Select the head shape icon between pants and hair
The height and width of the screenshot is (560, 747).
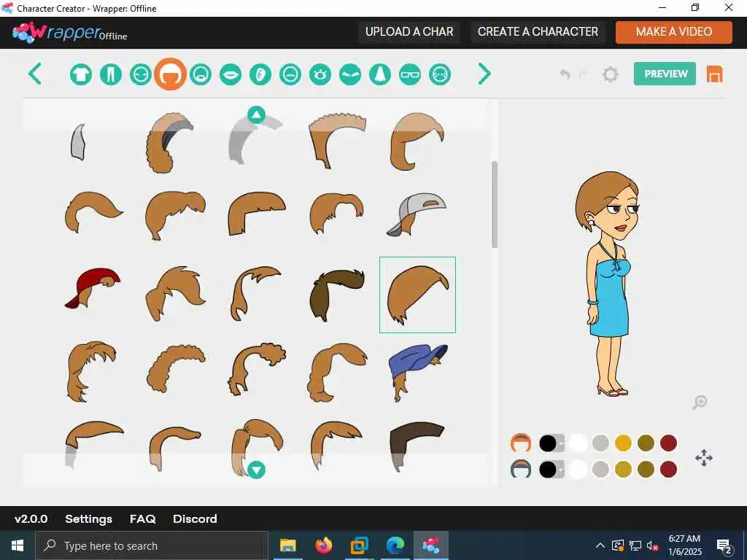[x=141, y=75]
